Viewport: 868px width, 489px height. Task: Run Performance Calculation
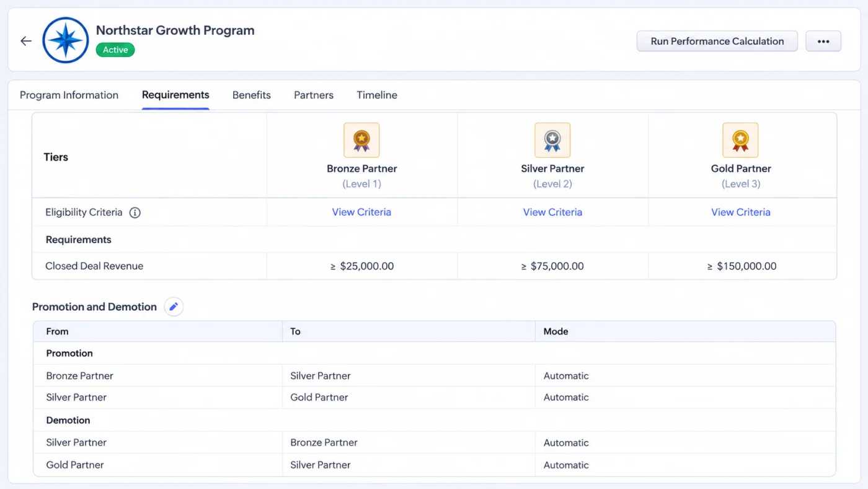(717, 41)
